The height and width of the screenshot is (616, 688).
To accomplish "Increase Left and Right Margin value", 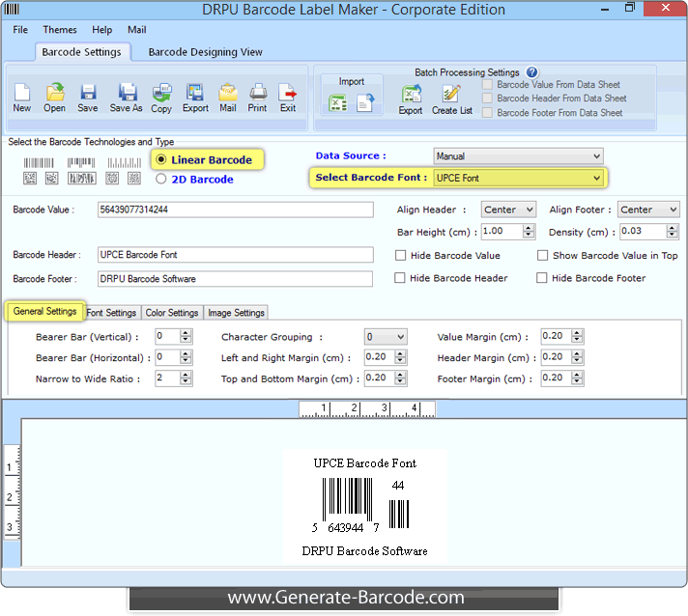I will 400,354.
